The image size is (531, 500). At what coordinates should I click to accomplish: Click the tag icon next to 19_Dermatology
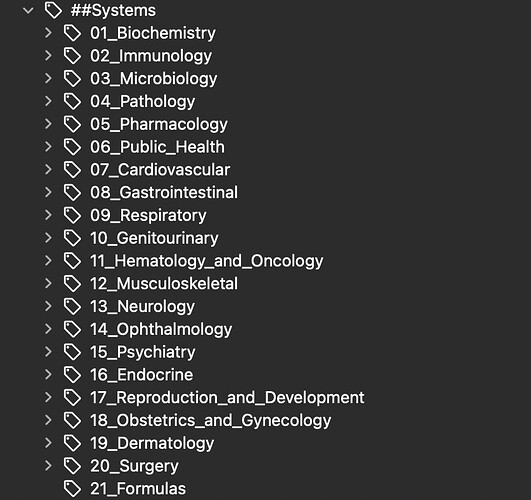[72, 443]
